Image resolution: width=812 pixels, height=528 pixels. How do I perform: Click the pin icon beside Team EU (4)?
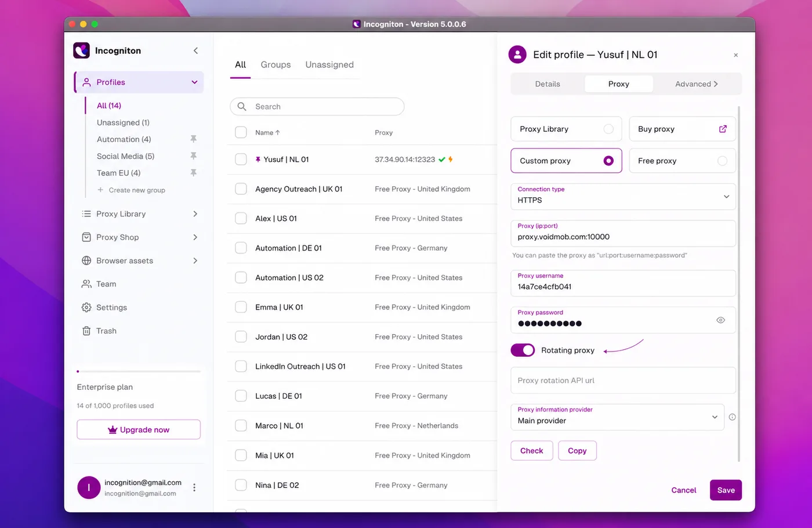194,173
